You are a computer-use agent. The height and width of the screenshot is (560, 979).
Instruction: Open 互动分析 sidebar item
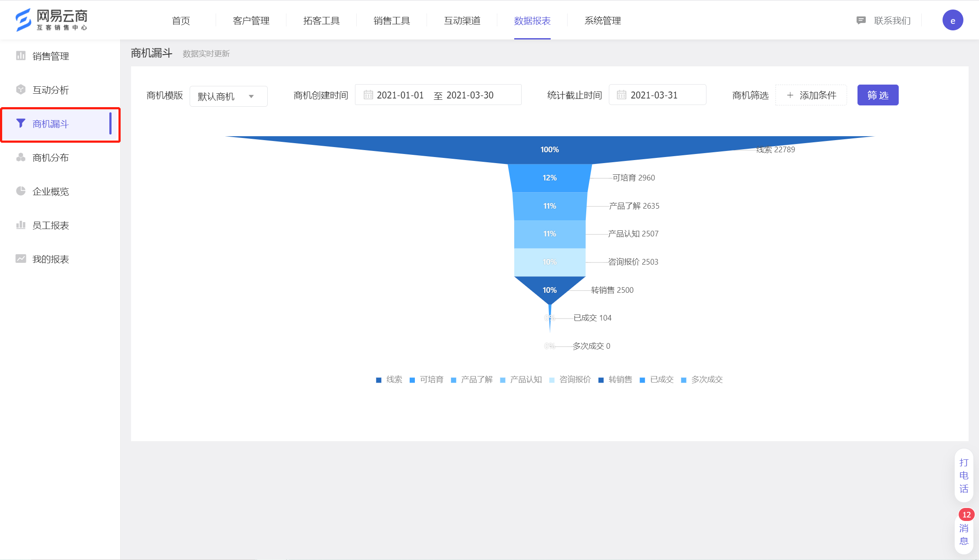click(60, 90)
